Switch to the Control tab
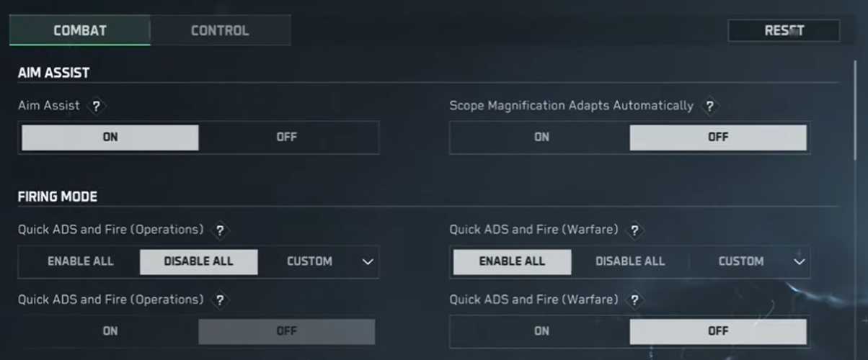The width and height of the screenshot is (868, 360). tap(220, 31)
